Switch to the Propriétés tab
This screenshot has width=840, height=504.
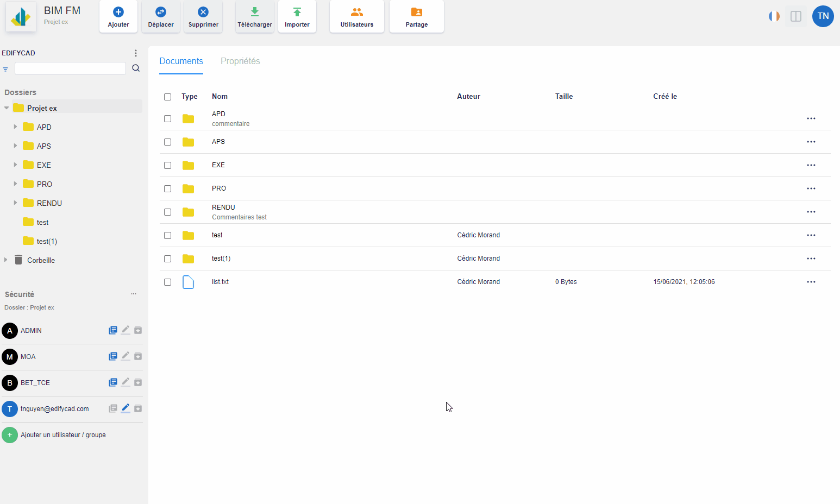(240, 61)
